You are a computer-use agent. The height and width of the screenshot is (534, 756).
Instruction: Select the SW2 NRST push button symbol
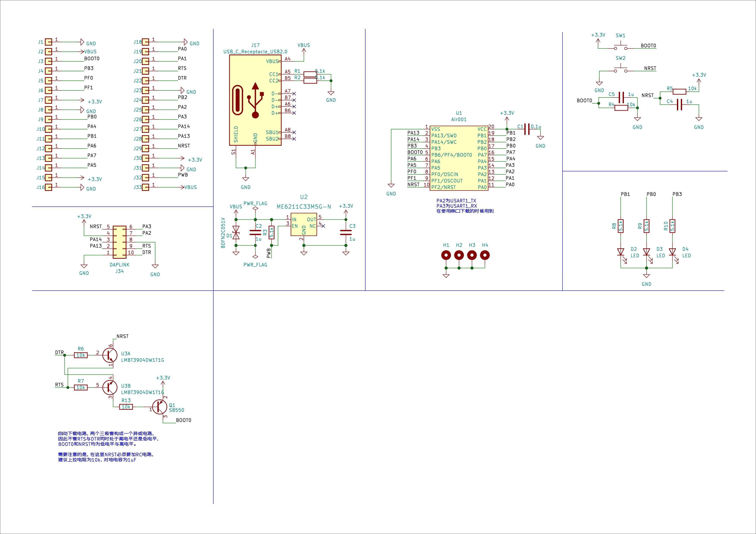[x=621, y=70]
